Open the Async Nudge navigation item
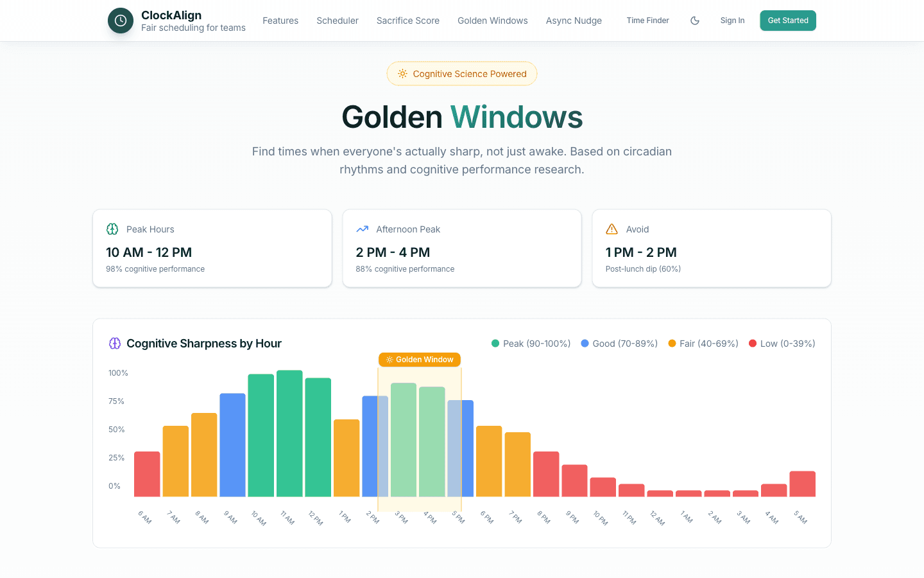924x578 pixels. click(x=573, y=20)
